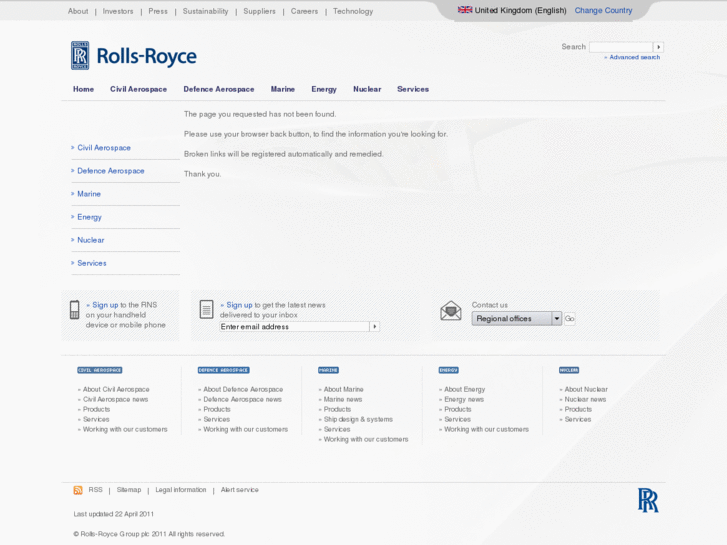Open the Press link
This screenshot has width=727, height=545.
coord(158,11)
